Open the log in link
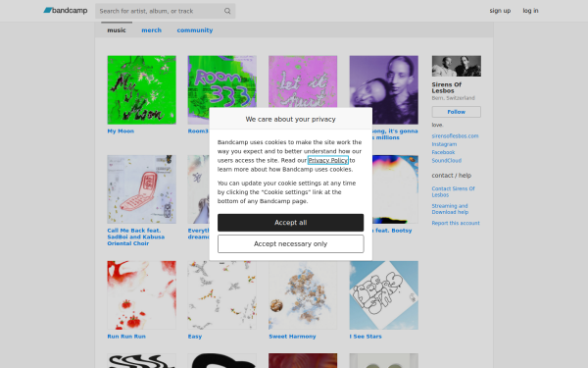 click(x=530, y=11)
